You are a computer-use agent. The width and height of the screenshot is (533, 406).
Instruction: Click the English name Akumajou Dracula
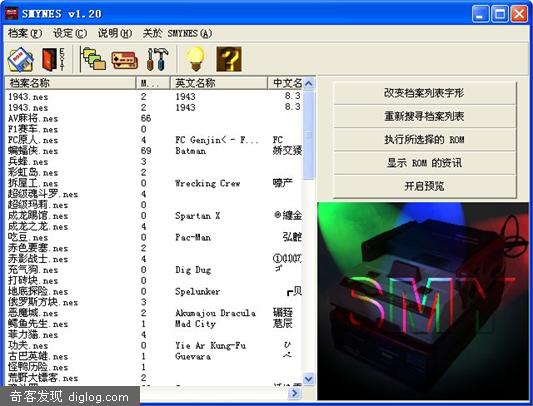coord(215,313)
